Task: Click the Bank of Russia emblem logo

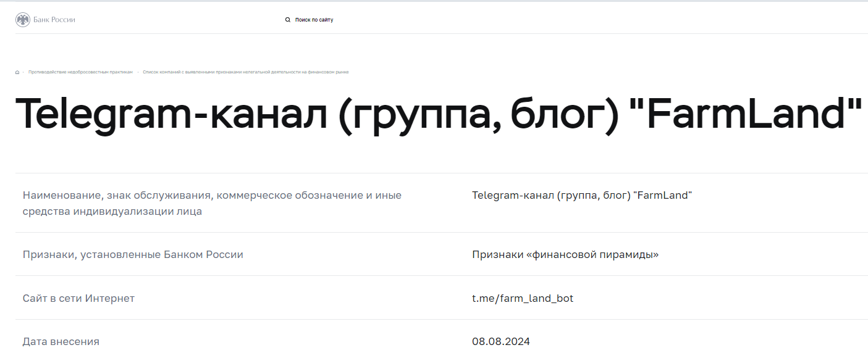Action: pyautogui.click(x=23, y=20)
